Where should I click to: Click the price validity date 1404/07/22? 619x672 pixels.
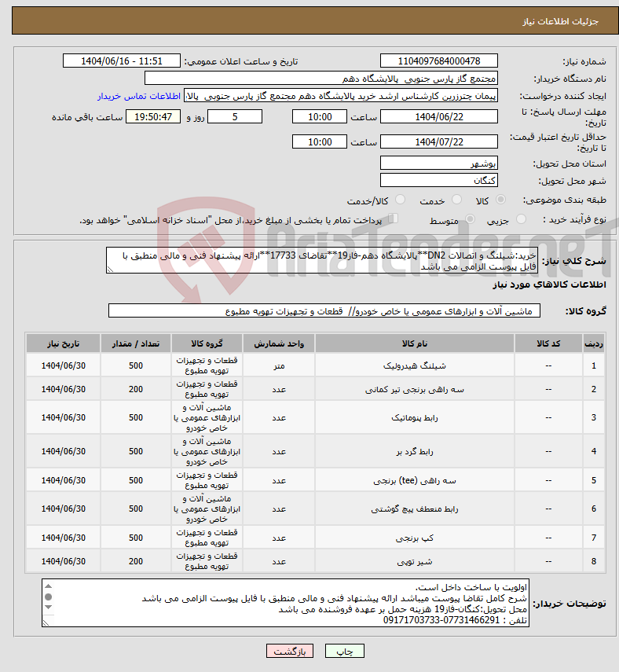[x=439, y=141]
